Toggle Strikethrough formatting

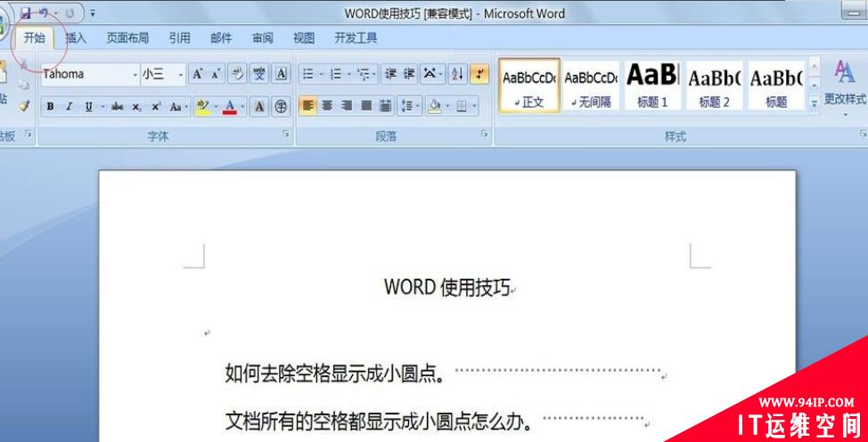(x=118, y=106)
